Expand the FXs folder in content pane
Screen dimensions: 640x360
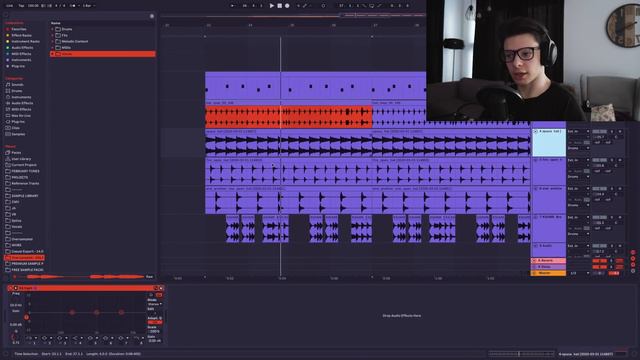coord(52,36)
